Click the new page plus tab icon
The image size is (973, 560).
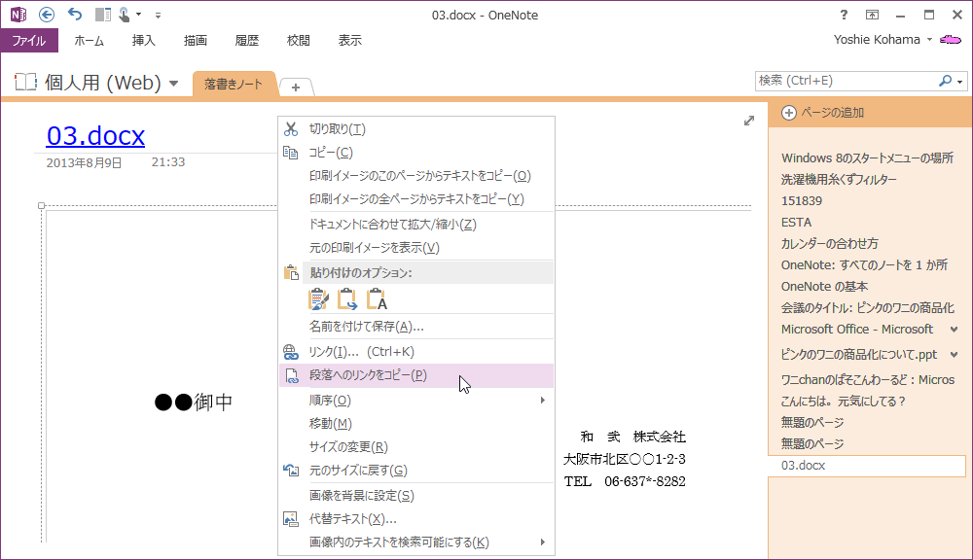point(295,86)
